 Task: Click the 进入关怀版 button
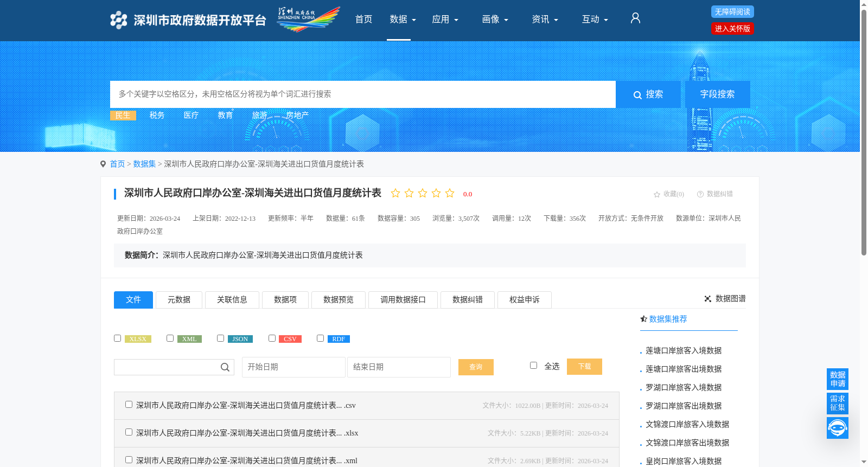[732, 29]
